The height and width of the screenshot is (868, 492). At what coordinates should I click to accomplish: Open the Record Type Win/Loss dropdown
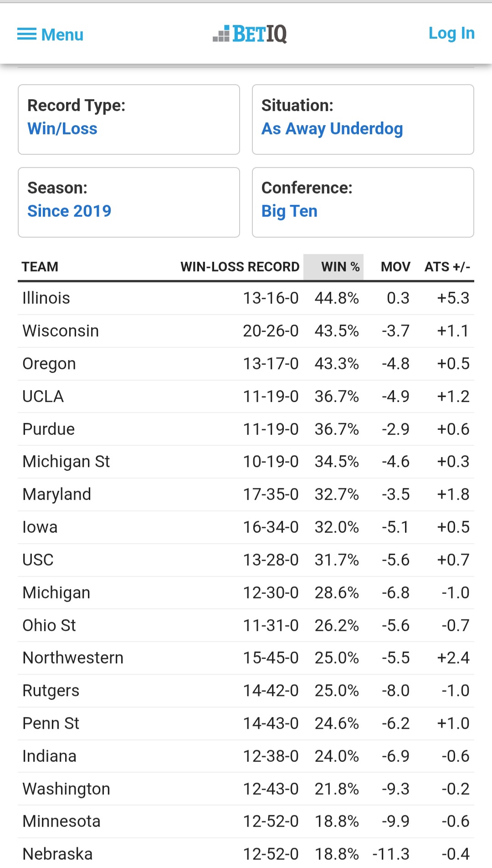point(128,119)
